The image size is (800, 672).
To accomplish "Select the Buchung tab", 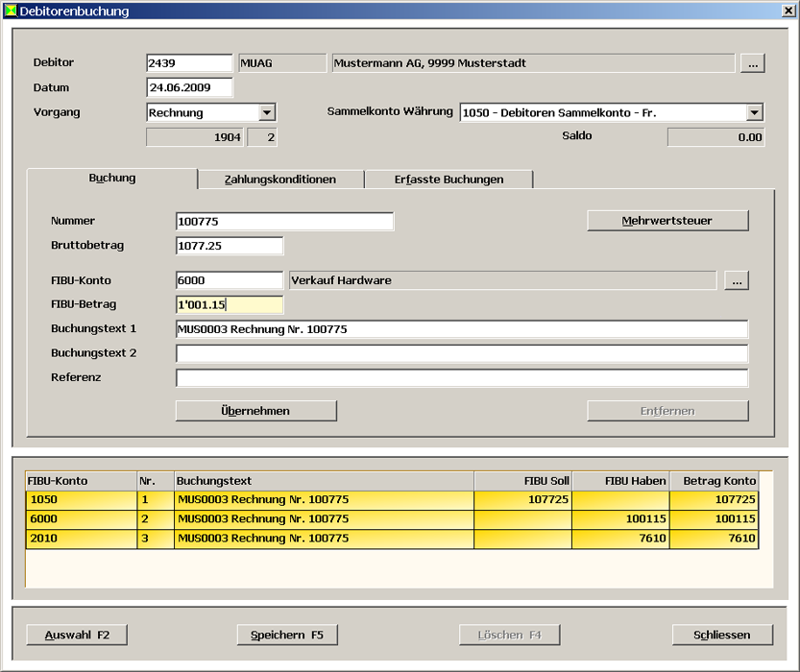I will pos(112,179).
